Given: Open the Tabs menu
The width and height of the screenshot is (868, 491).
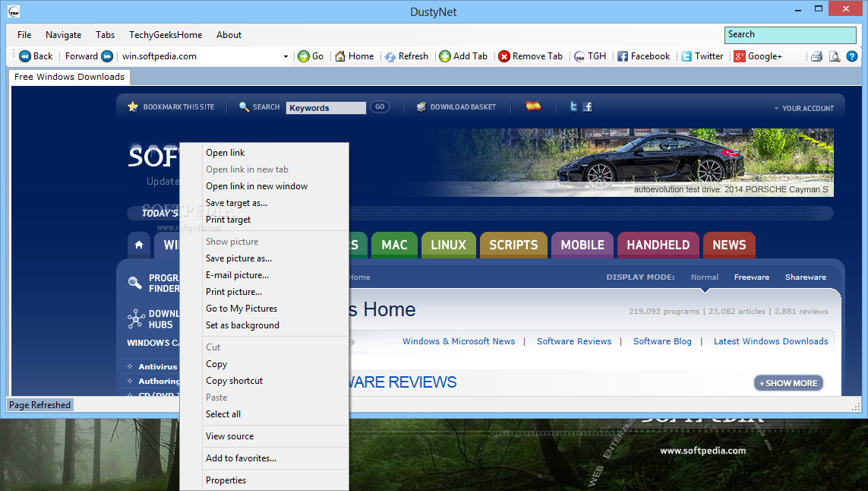Looking at the screenshot, I should pyautogui.click(x=106, y=34).
